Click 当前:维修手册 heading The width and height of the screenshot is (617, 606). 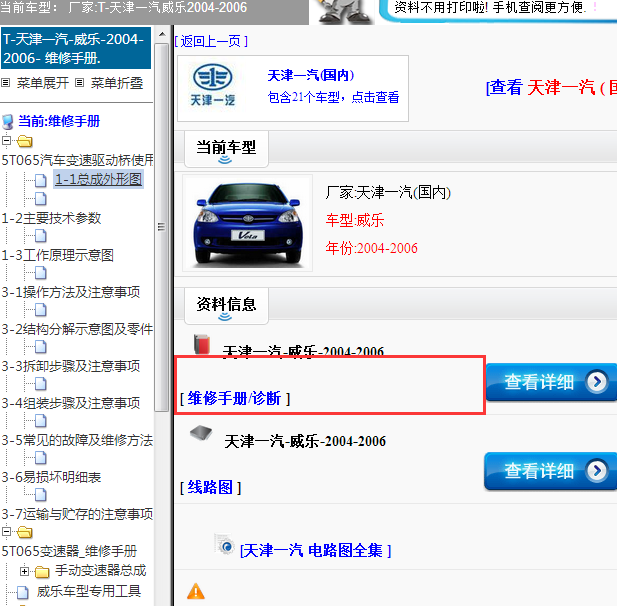point(59,121)
